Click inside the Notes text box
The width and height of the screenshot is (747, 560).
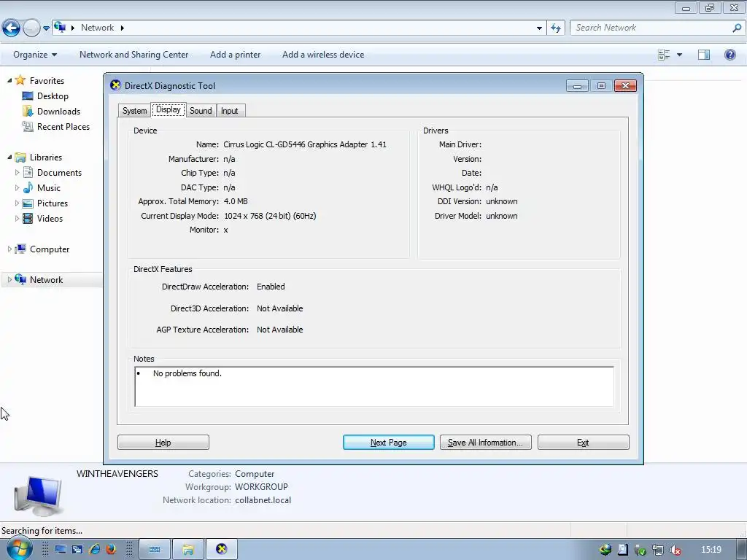pos(374,386)
